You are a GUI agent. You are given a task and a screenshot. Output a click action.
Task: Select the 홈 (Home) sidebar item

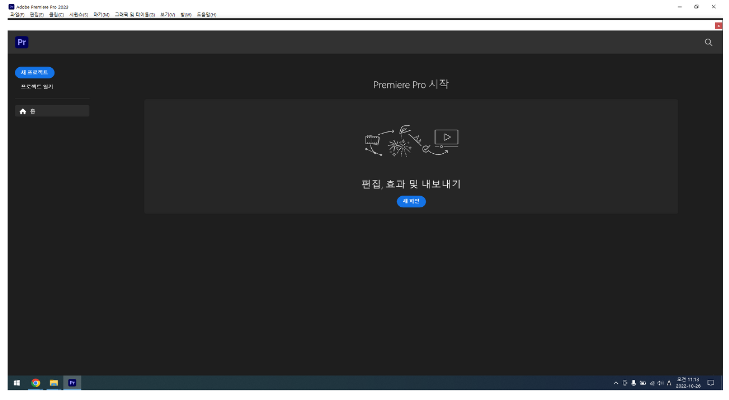click(52, 111)
